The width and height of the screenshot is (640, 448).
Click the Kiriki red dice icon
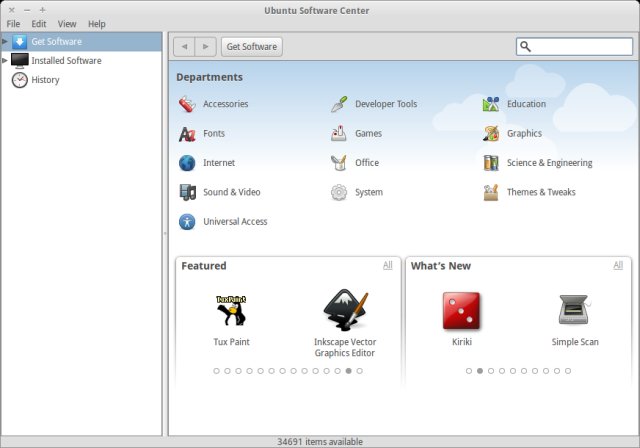click(x=461, y=311)
